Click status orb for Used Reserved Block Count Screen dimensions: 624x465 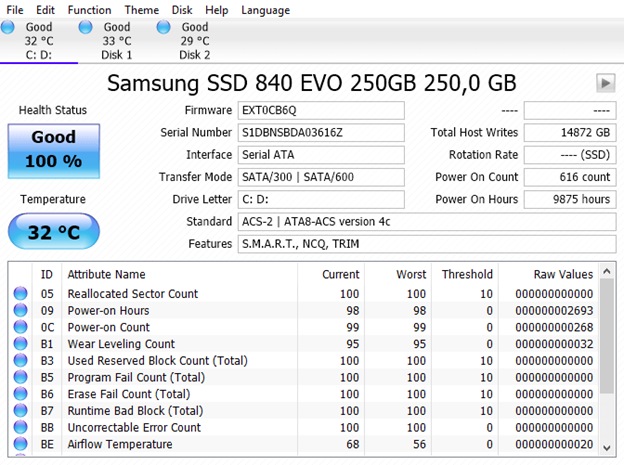20,360
